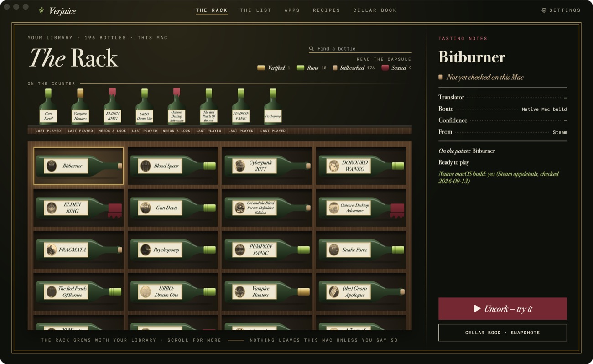Click Uncork – try it button
This screenshot has height=364, width=593.
tap(503, 309)
